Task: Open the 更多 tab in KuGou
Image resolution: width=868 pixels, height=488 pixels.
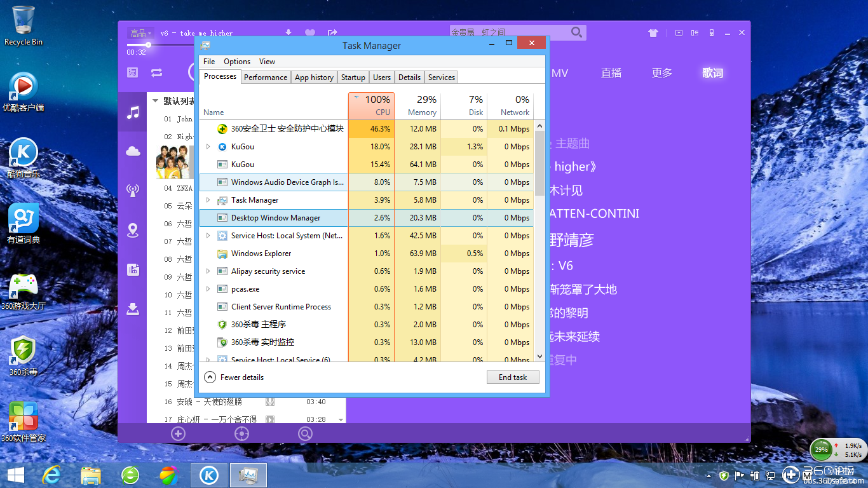Action: coord(662,73)
